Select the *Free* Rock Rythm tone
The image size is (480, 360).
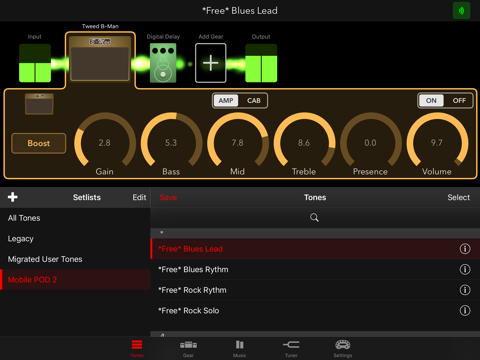point(315,290)
